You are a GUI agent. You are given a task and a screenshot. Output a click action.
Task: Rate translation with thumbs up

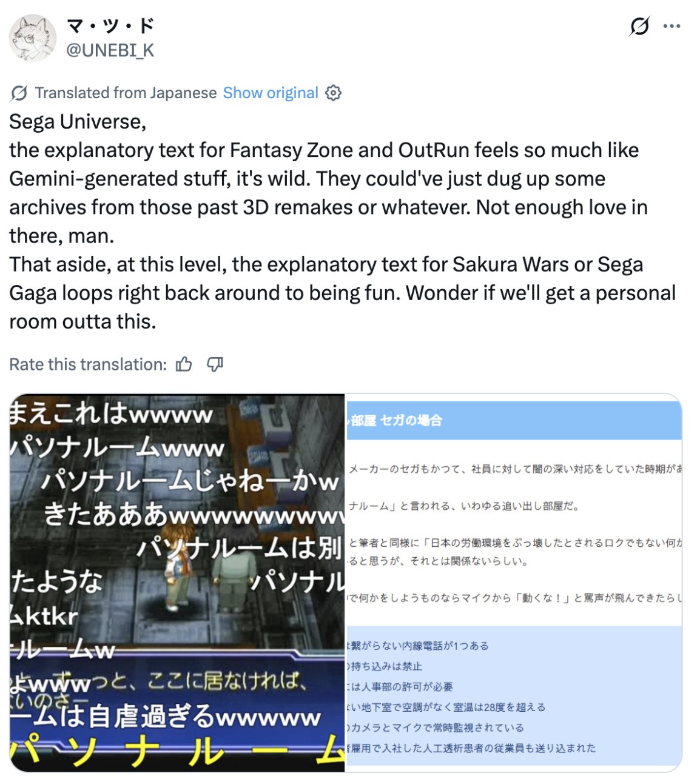[x=184, y=364]
